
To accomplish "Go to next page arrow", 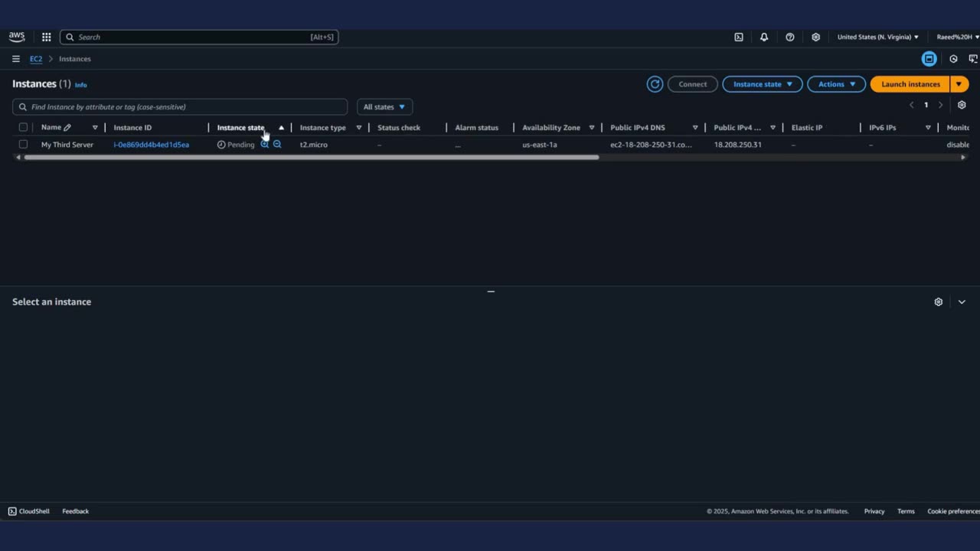I will [x=941, y=105].
